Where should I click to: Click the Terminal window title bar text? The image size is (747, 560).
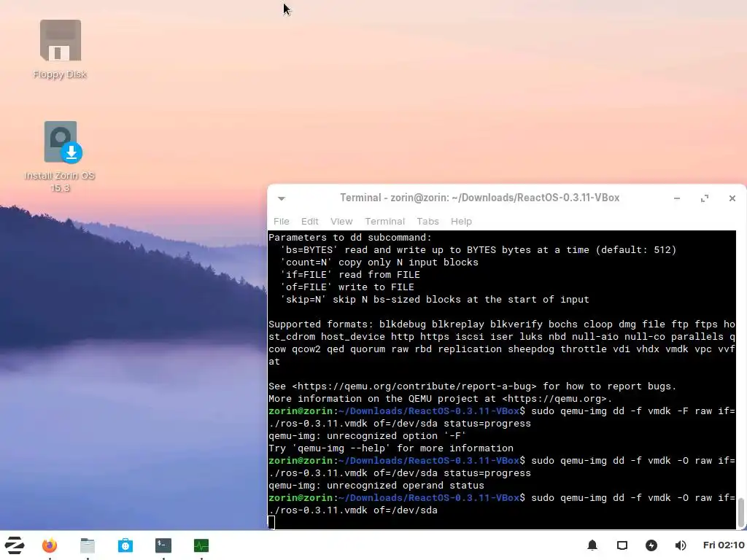point(480,198)
